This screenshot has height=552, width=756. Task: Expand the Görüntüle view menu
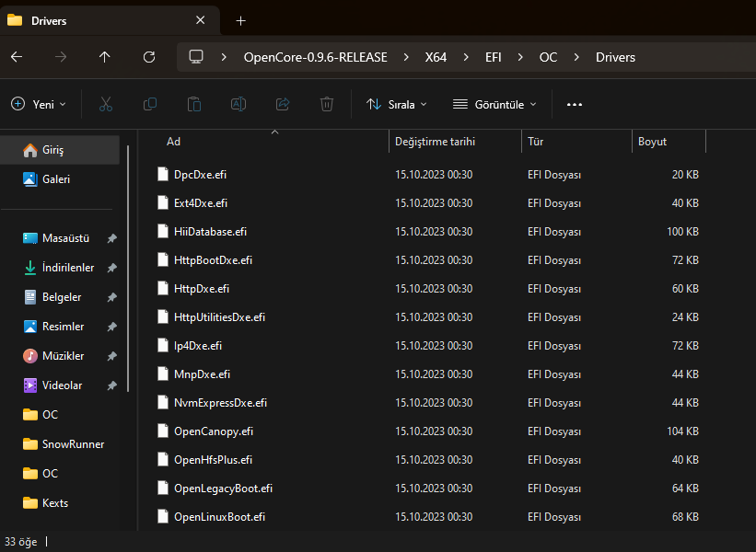pyautogui.click(x=494, y=104)
